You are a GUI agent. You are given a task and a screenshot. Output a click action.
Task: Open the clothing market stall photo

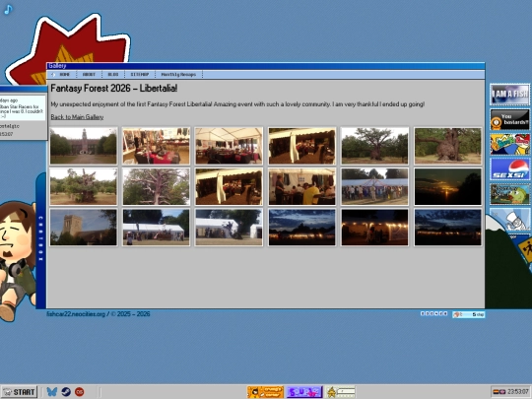click(156, 146)
